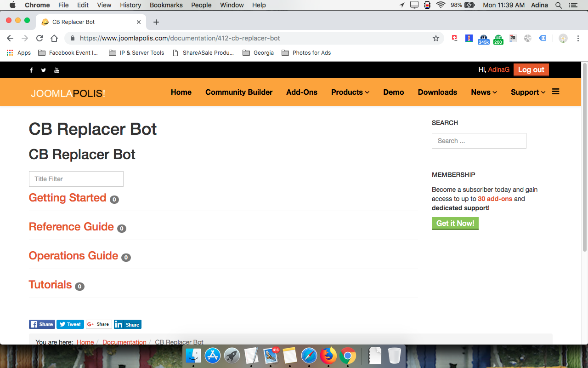Go back with the browser back arrow

[x=10, y=38]
